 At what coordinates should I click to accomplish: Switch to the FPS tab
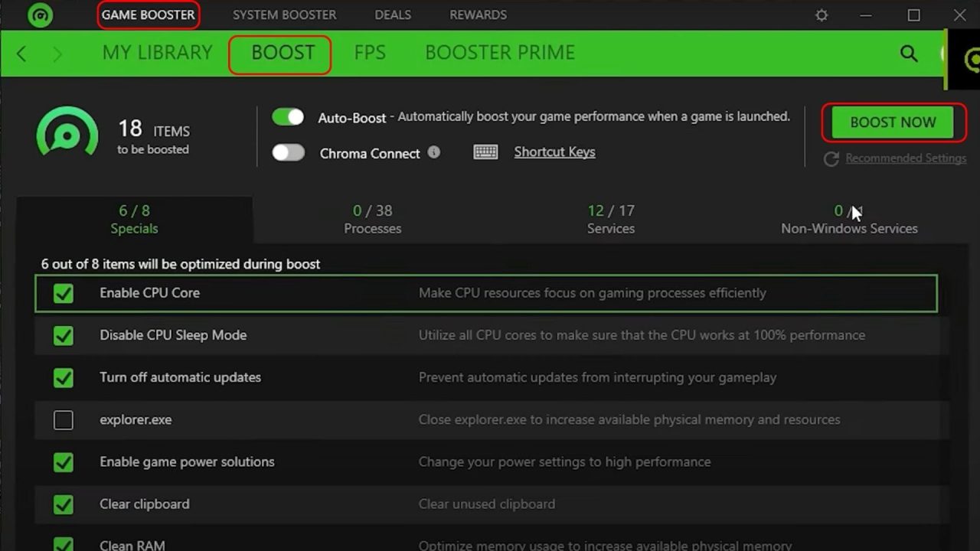point(370,53)
